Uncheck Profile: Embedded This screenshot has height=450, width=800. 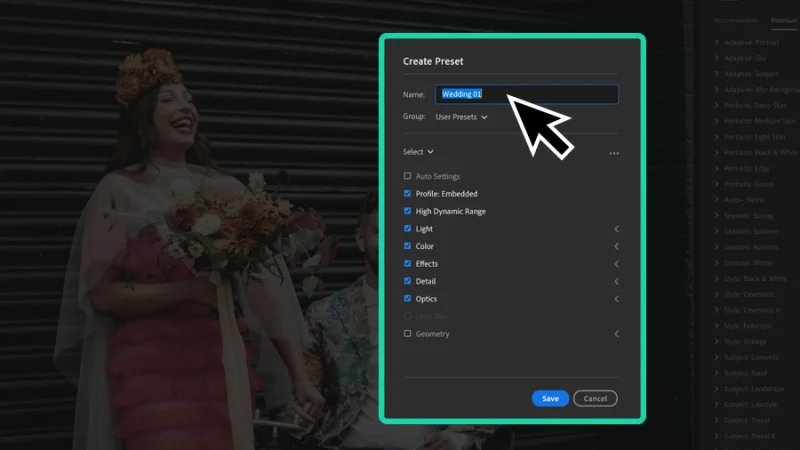click(x=407, y=193)
